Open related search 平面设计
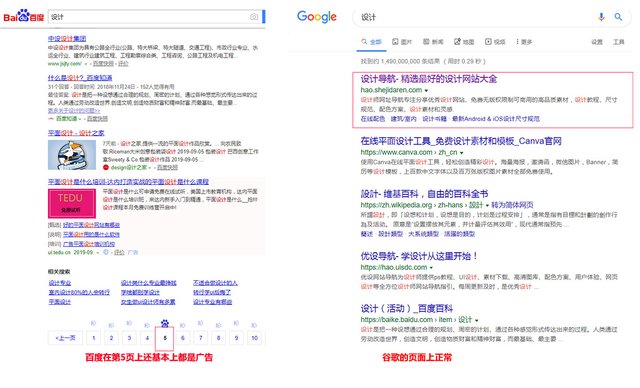The width and height of the screenshot is (640, 388). (x=60, y=302)
